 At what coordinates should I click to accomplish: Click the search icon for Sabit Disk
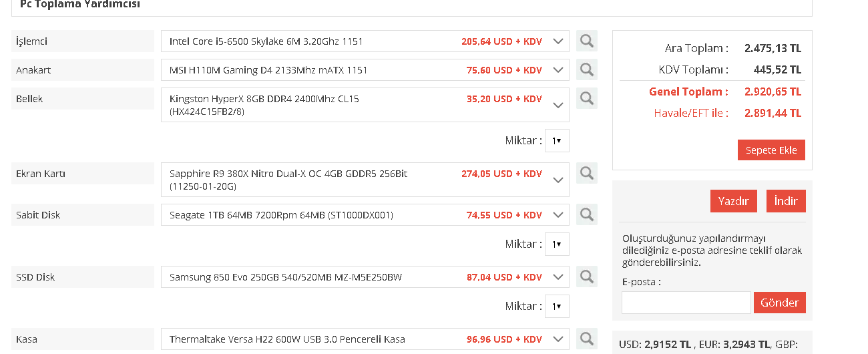586,214
